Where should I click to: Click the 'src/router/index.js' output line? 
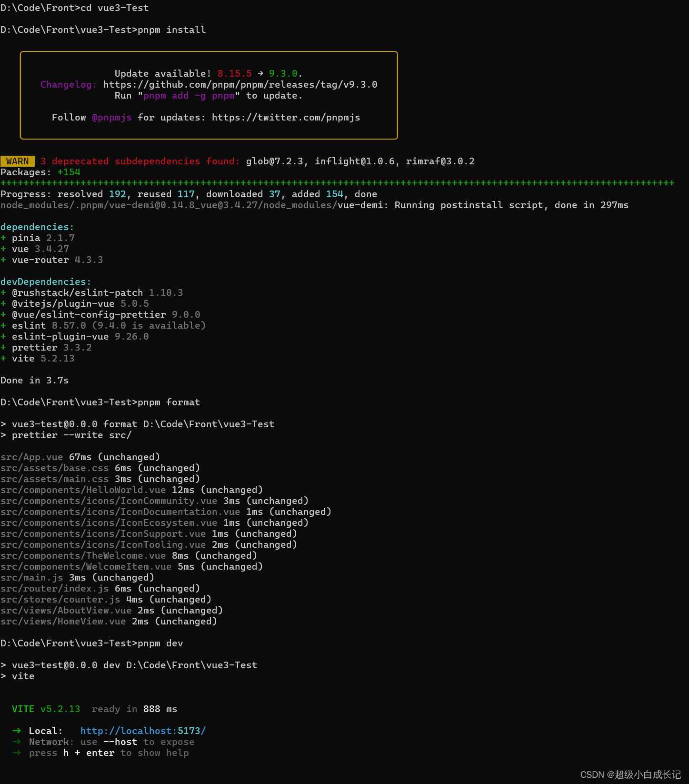tap(100, 588)
